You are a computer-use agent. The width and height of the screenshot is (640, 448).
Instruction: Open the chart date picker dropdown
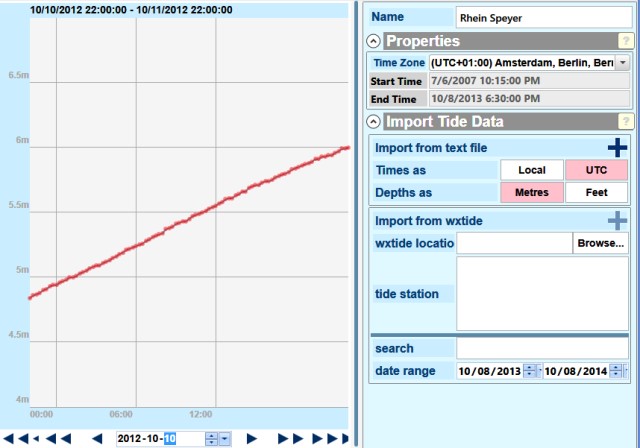225,438
